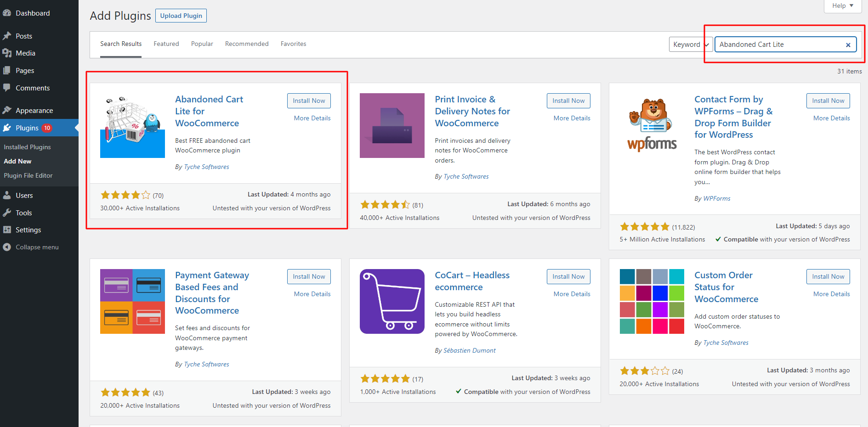Image resolution: width=868 pixels, height=427 pixels.
Task: Open Custom Order Status color grid thumbnail
Action: coord(652,301)
